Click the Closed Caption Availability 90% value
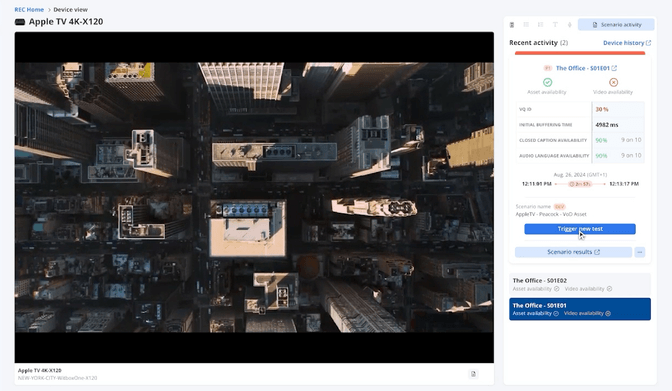 pyautogui.click(x=601, y=140)
